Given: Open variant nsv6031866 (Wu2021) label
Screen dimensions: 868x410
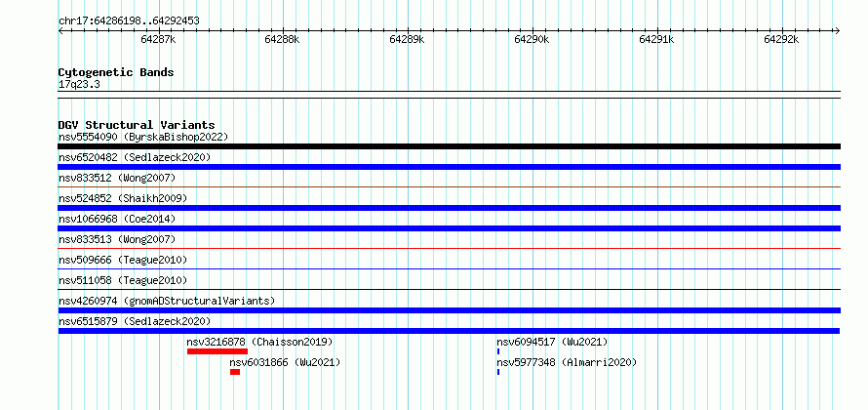Looking at the screenshot, I should [285, 362].
